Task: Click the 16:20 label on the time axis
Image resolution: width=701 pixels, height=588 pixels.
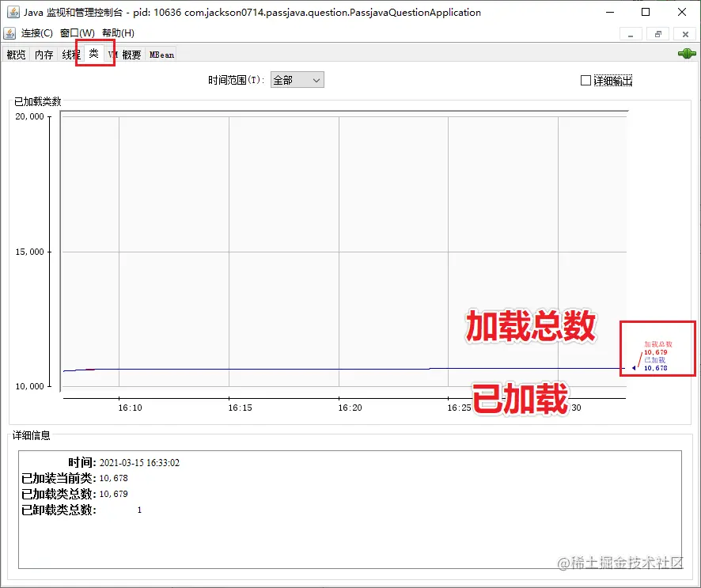Action: pyautogui.click(x=349, y=408)
